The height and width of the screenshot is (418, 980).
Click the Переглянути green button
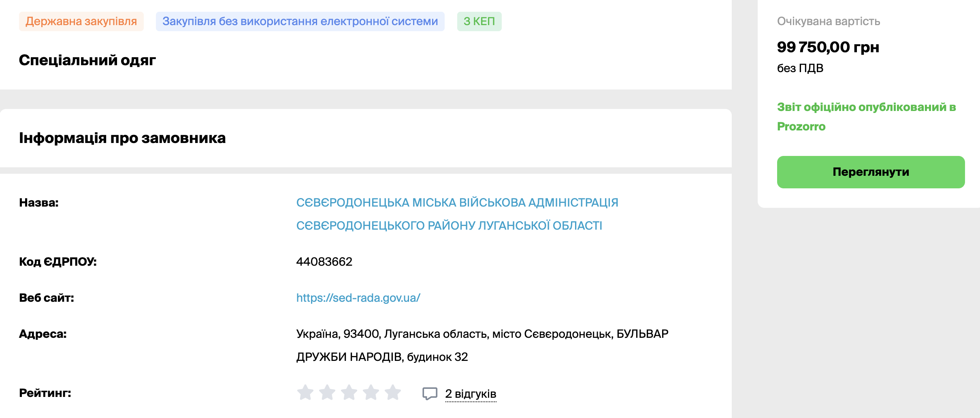pyautogui.click(x=871, y=172)
